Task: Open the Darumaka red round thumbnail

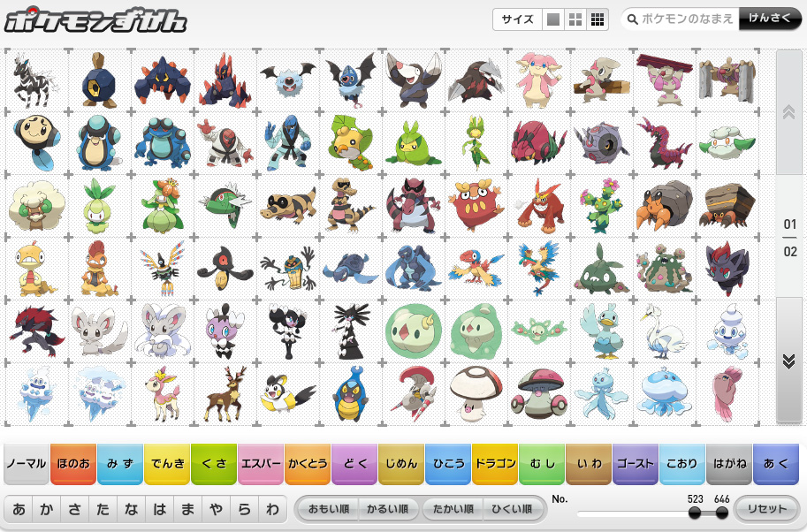Action: point(476,206)
